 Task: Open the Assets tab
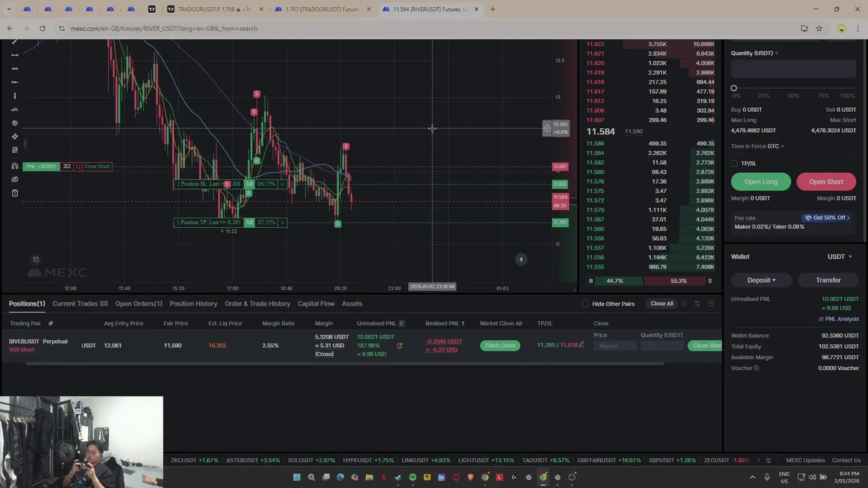tap(352, 304)
